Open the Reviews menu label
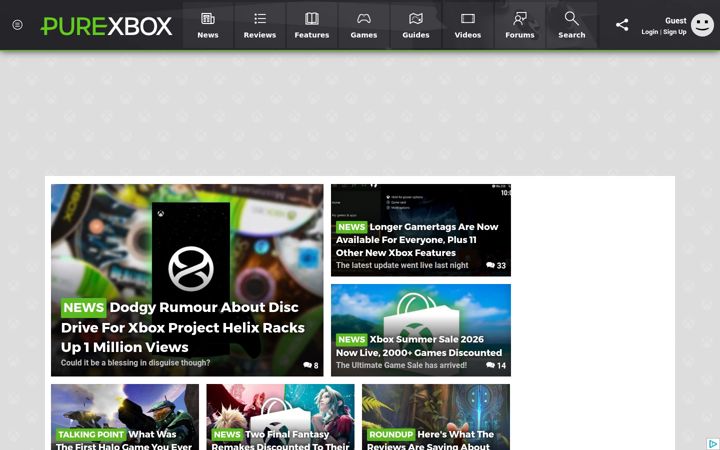This screenshot has width=720, height=450. (260, 35)
